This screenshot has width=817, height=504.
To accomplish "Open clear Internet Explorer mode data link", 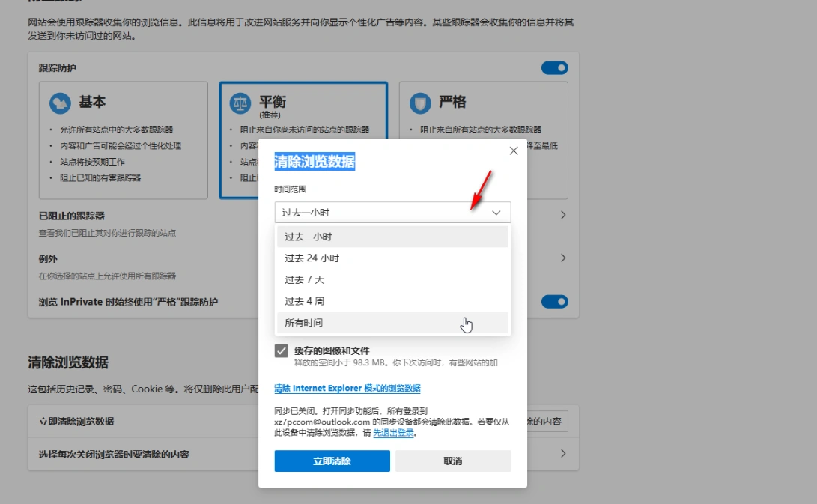I will coord(347,389).
